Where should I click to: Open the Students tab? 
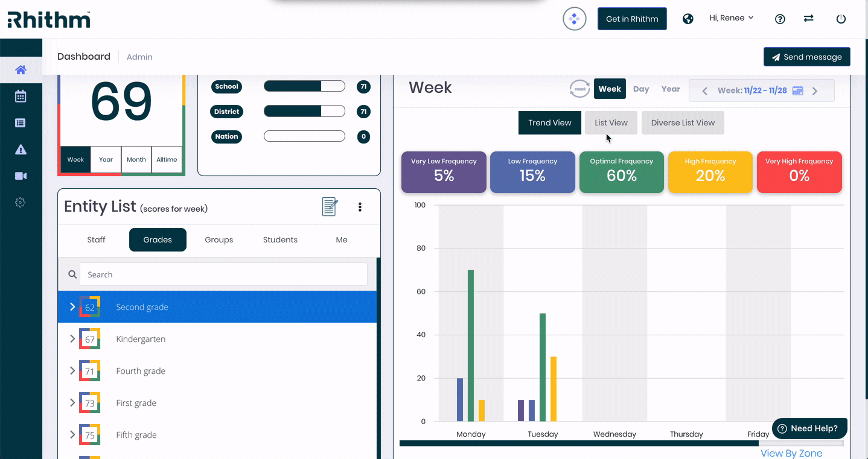click(x=280, y=239)
